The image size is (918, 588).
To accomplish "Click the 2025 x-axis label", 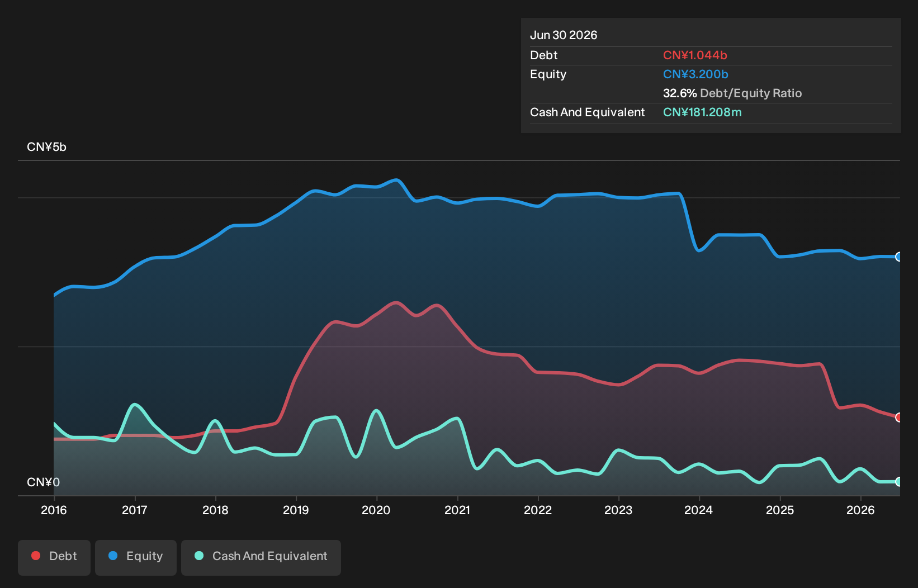I will pyautogui.click(x=780, y=510).
